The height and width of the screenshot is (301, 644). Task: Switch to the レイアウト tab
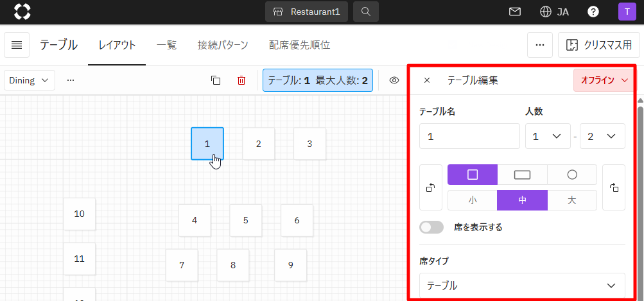(117, 45)
